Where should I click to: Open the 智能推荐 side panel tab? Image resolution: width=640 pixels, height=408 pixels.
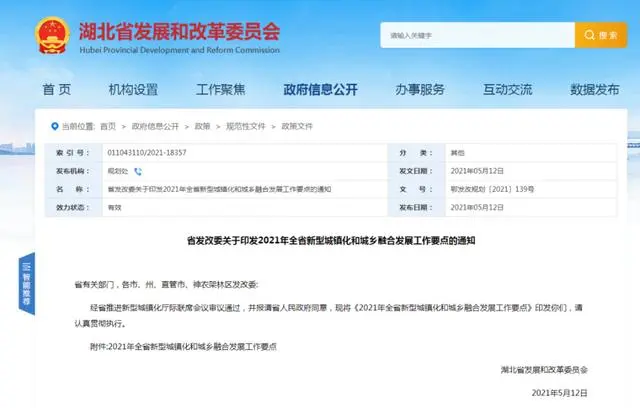26,282
